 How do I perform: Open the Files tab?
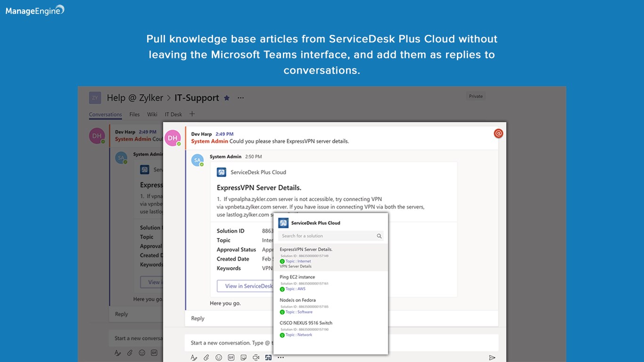[135, 114]
